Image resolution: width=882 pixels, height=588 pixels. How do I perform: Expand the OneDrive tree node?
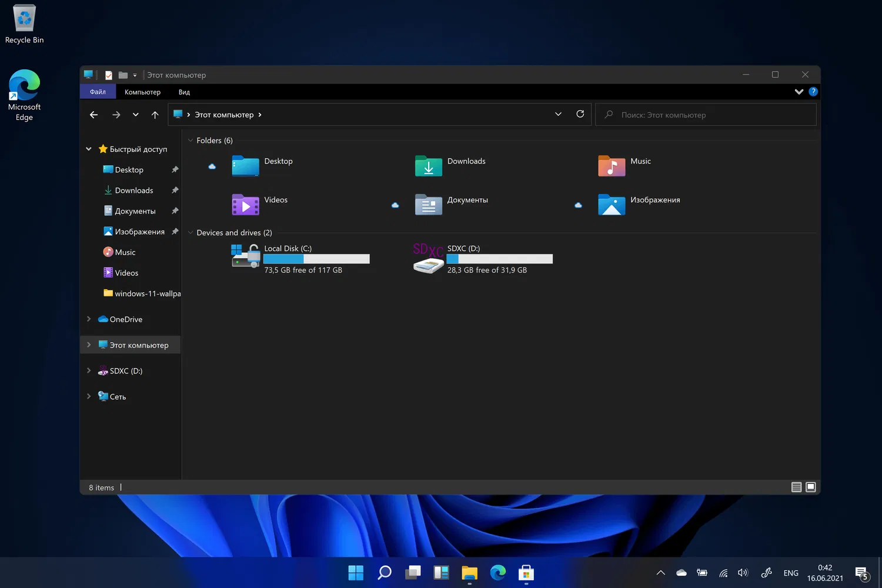pos(89,319)
